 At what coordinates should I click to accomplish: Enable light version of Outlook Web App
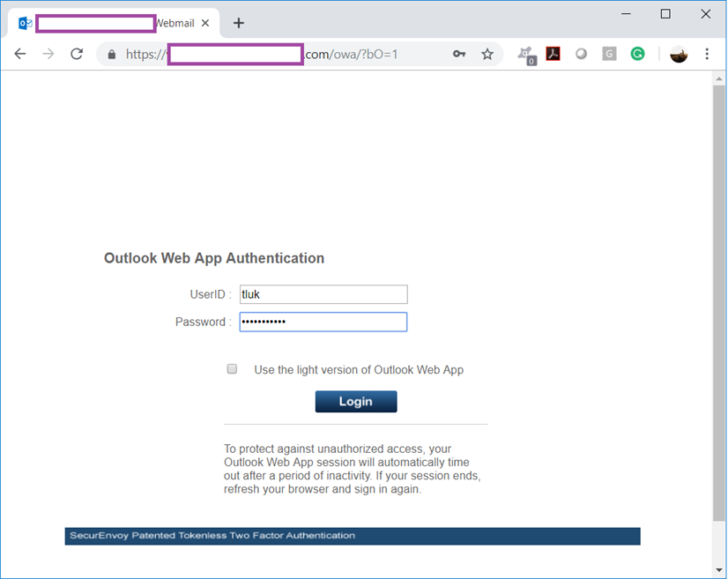232,368
